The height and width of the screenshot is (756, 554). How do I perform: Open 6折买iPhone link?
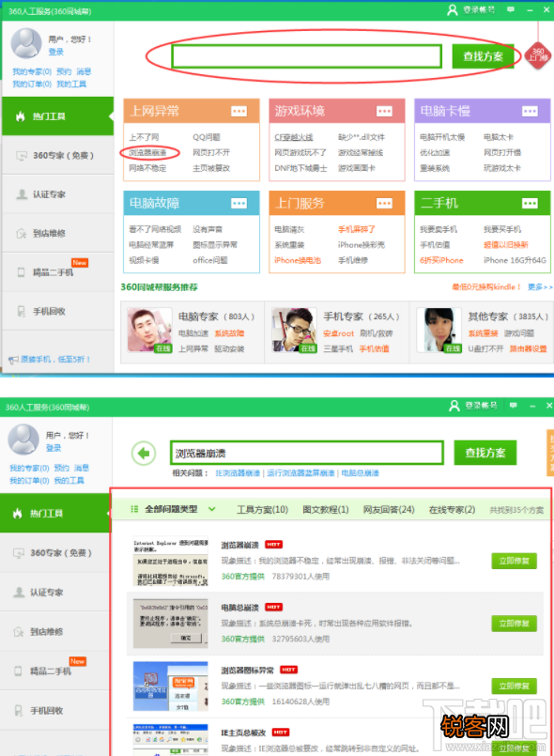[x=441, y=260]
